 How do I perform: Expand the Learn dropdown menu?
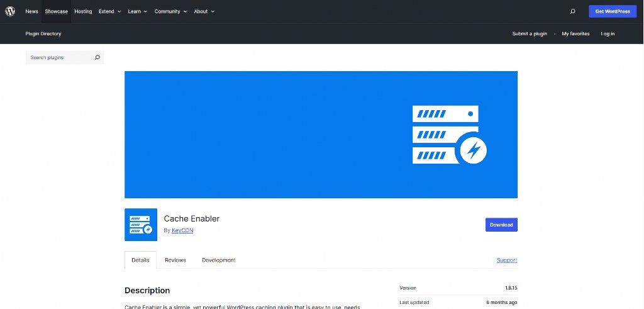[138, 11]
